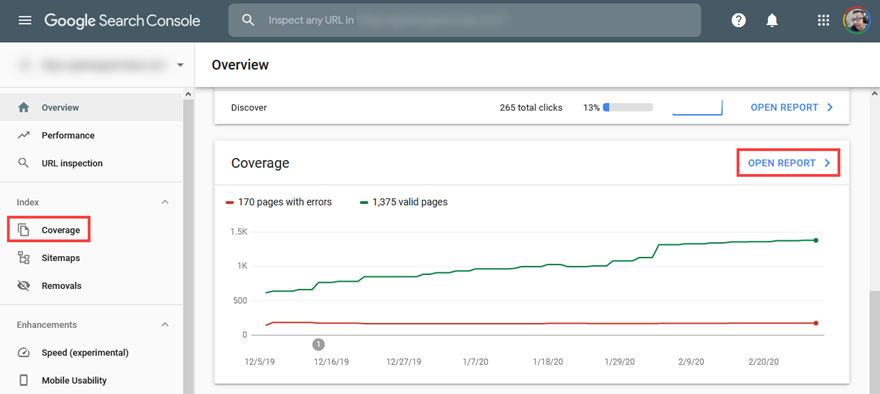Click the Performance trend icon
This screenshot has width=880, height=394.
pos(24,135)
